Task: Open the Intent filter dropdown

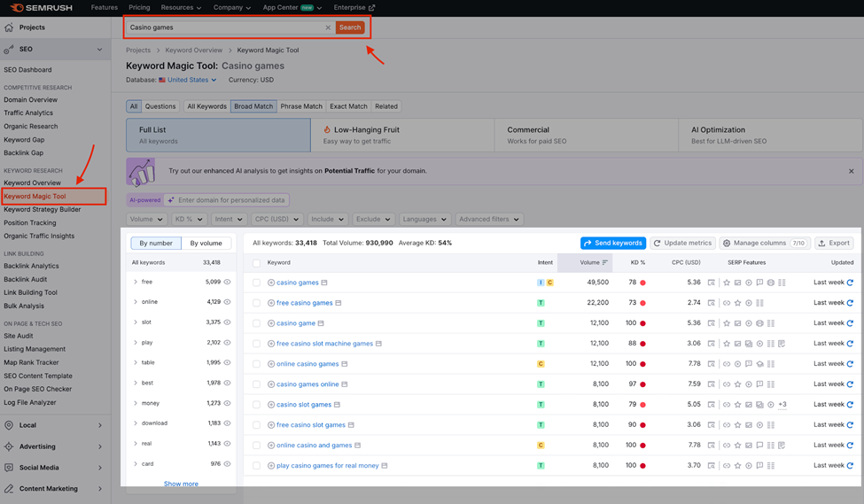Action: [229, 219]
